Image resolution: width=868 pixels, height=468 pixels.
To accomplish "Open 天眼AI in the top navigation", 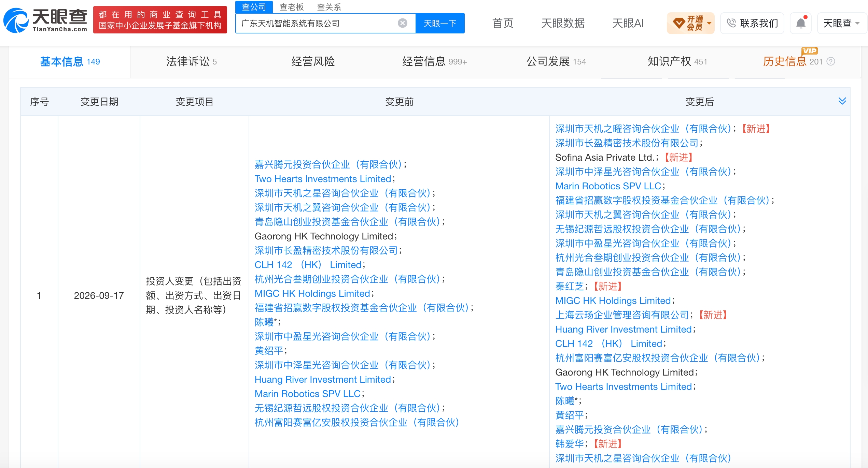I will 628,23.
